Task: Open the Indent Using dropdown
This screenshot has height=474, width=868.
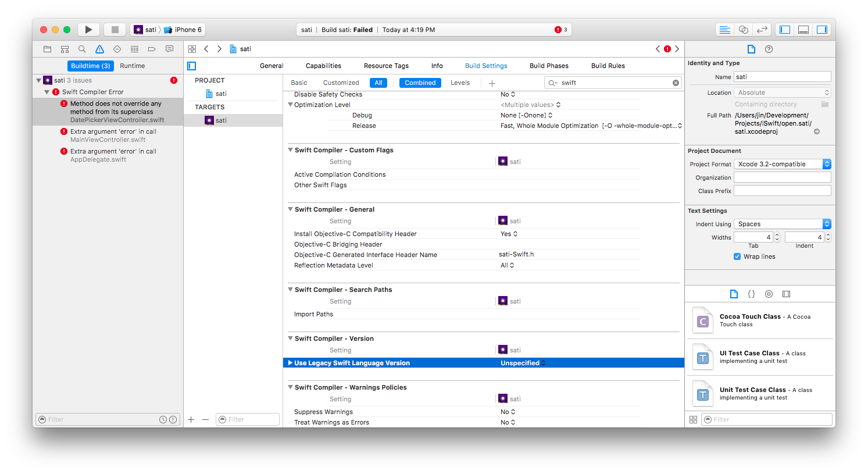Action: click(x=783, y=224)
